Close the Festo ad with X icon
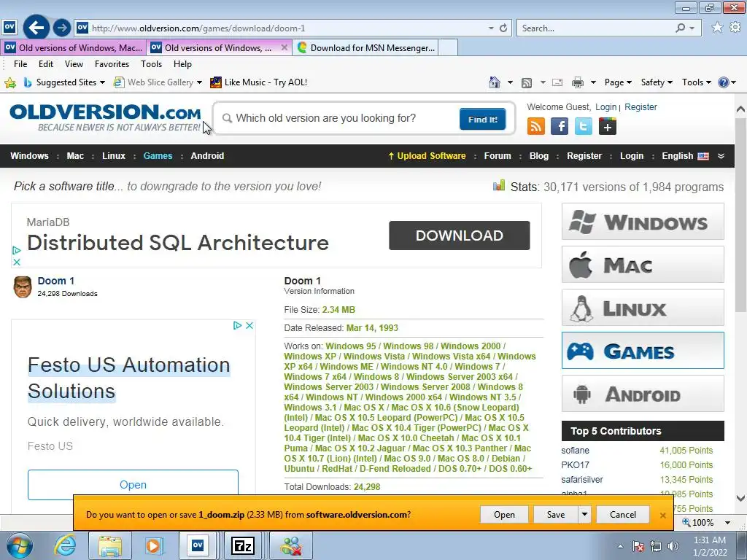This screenshot has height=560, width=747. coord(249,326)
